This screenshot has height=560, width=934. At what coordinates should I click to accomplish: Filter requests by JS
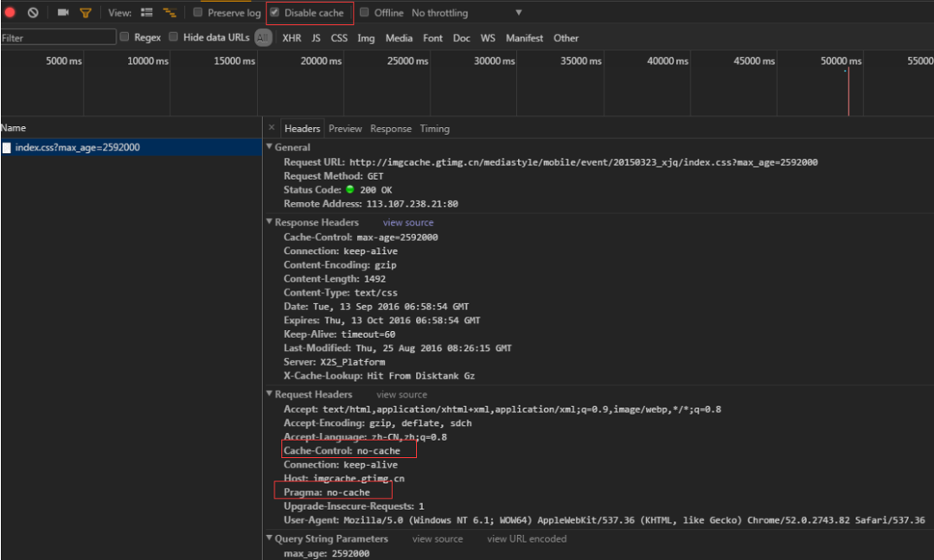(316, 37)
